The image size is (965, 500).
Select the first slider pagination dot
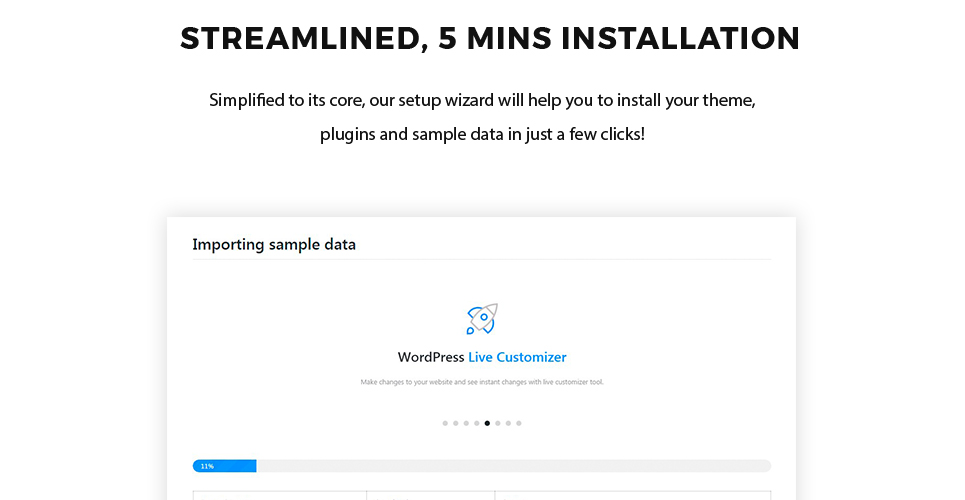(445, 423)
